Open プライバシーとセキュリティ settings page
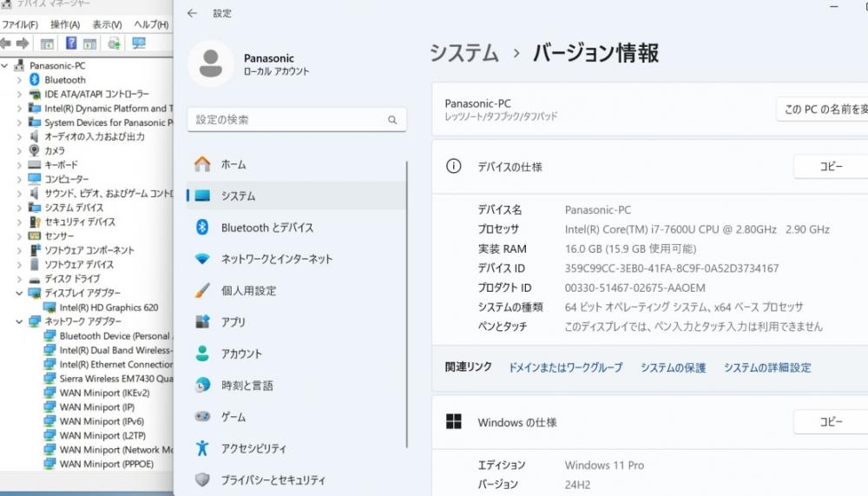Viewport: 868px width, 496px height. [297, 479]
